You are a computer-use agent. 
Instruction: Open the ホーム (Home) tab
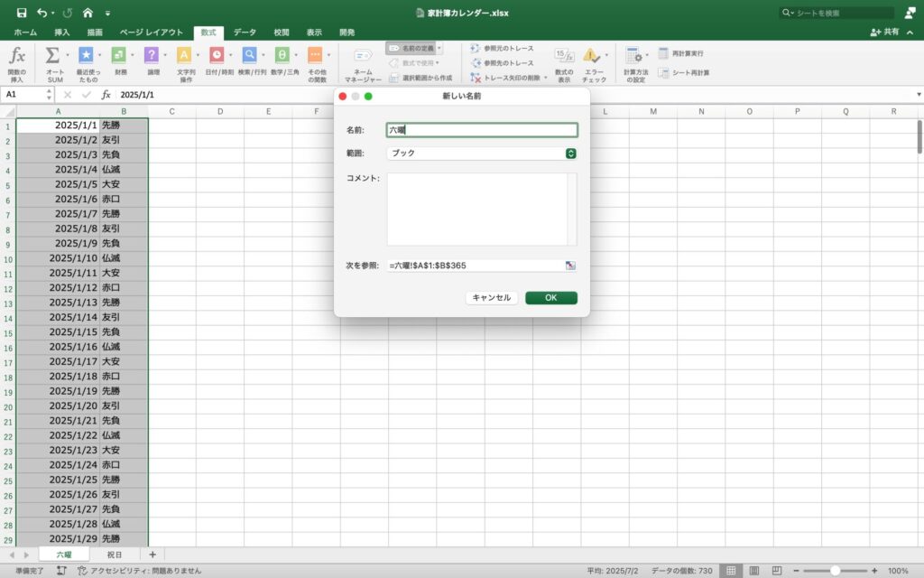click(x=25, y=33)
